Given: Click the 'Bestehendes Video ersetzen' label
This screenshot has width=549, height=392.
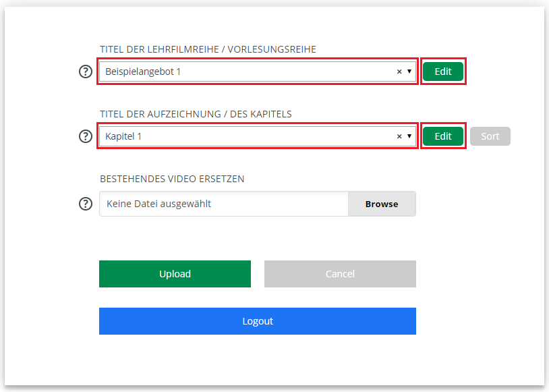Looking at the screenshot, I should pos(172,179).
